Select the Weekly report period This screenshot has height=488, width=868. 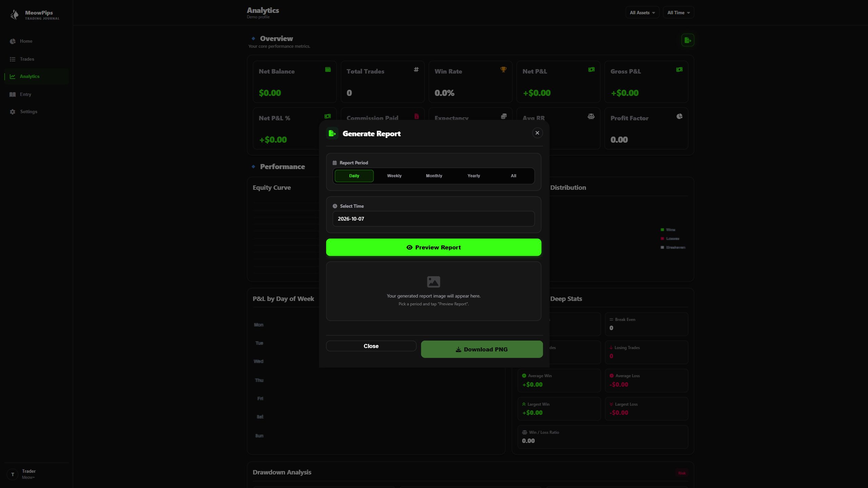394,176
